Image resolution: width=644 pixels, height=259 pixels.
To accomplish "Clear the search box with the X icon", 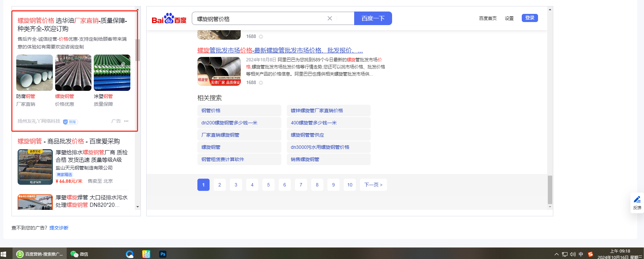I will click(x=330, y=18).
